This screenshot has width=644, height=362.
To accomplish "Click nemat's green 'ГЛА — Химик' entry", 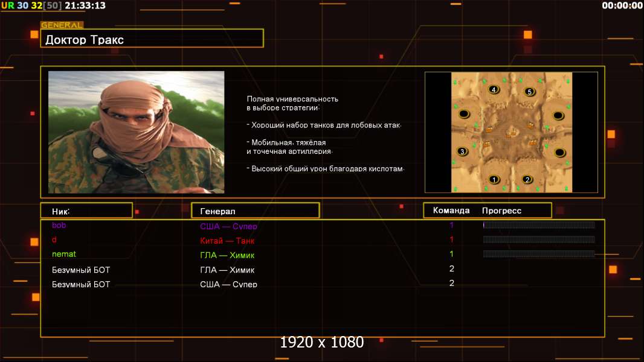I will [227, 255].
